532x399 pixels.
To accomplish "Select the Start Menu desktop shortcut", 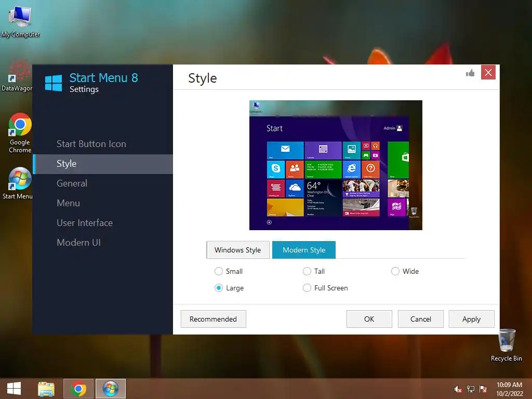I will (x=18, y=183).
